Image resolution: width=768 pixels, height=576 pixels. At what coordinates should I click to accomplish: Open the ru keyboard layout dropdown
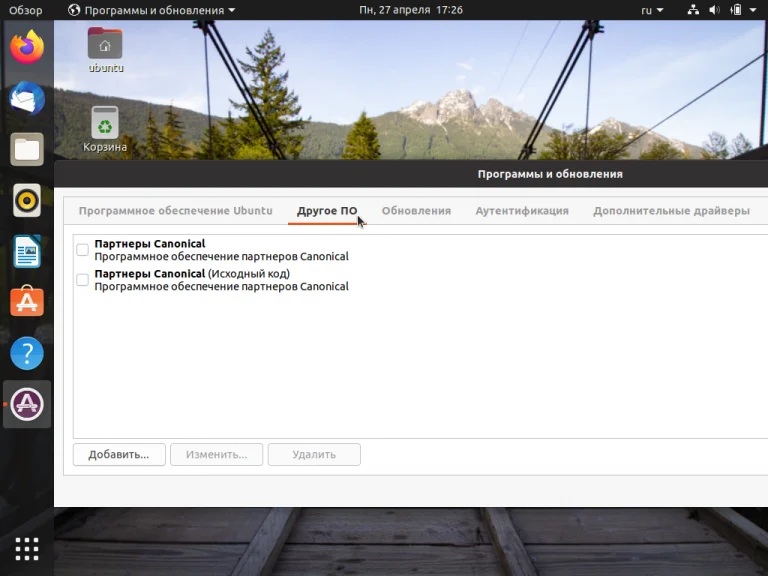point(652,10)
